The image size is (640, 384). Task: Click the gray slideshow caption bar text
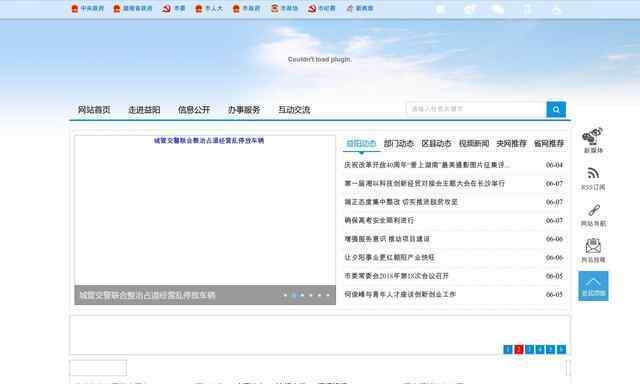coord(147,295)
